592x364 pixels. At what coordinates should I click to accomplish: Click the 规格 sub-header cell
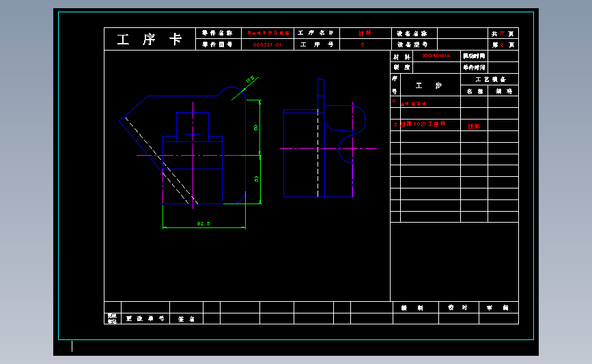click(503, 91)
